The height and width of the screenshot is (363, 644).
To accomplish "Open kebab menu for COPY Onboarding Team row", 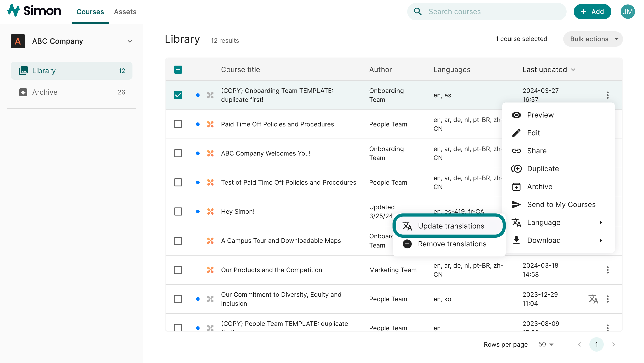I will [608, 95].
